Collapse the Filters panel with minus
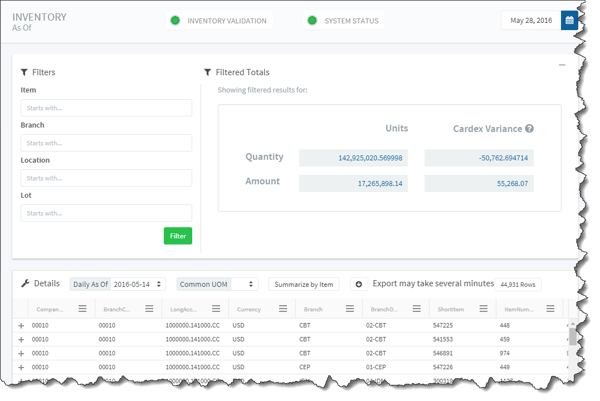Screen dimensions: 600x401 (561, 65)
